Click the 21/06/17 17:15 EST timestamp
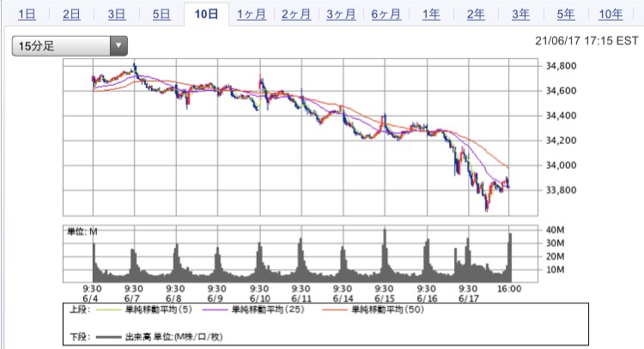644x349 pixels. [x=586, y=40]
